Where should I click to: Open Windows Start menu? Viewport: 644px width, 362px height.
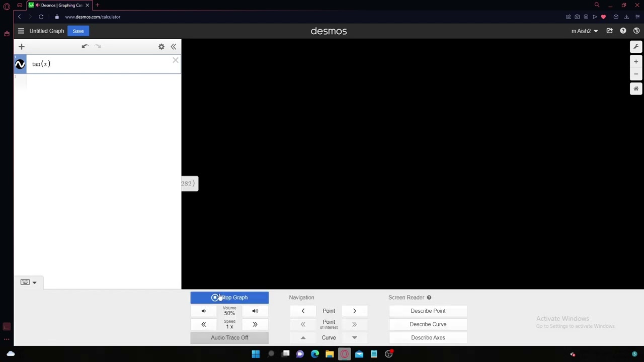pos(256,354)
